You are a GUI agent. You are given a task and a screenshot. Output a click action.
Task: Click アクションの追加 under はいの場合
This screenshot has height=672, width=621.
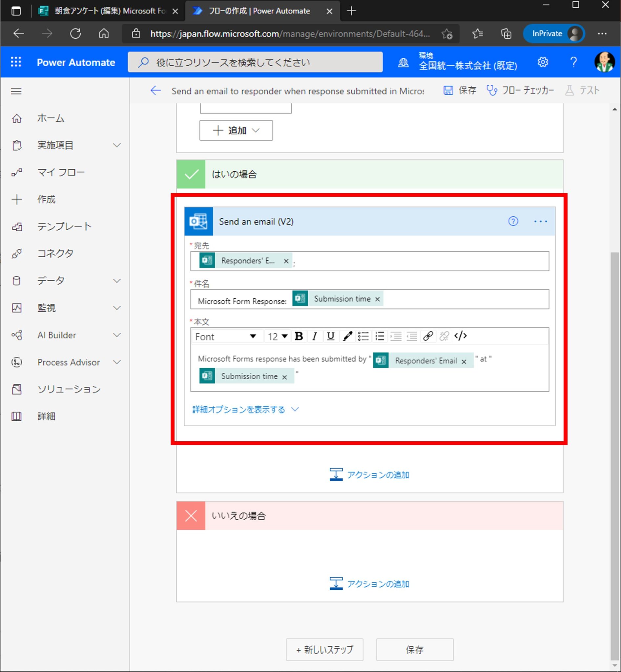369,475
